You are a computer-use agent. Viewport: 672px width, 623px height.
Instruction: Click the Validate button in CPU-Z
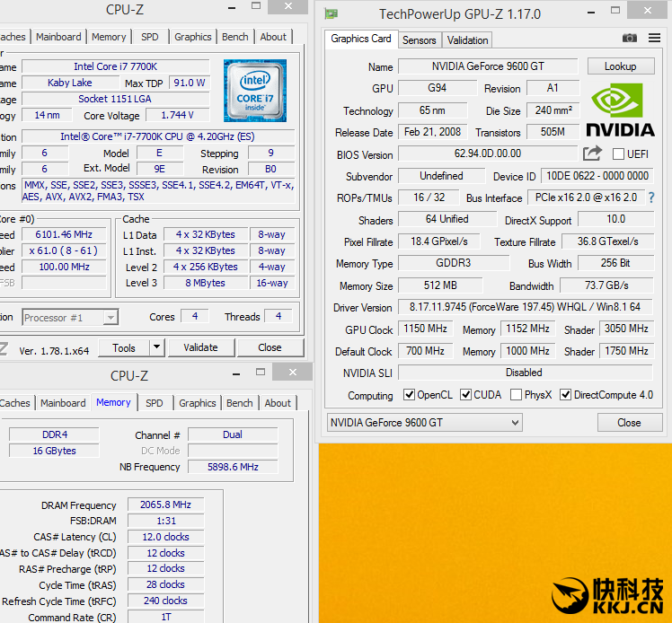(200, 347)
